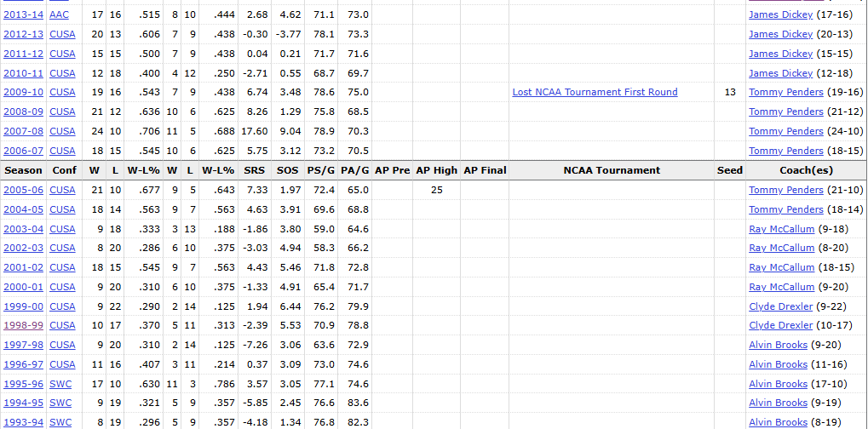The height and width of the screenshot is (429, 868).
Task: Click the AAC conference link
Action: 60,15
